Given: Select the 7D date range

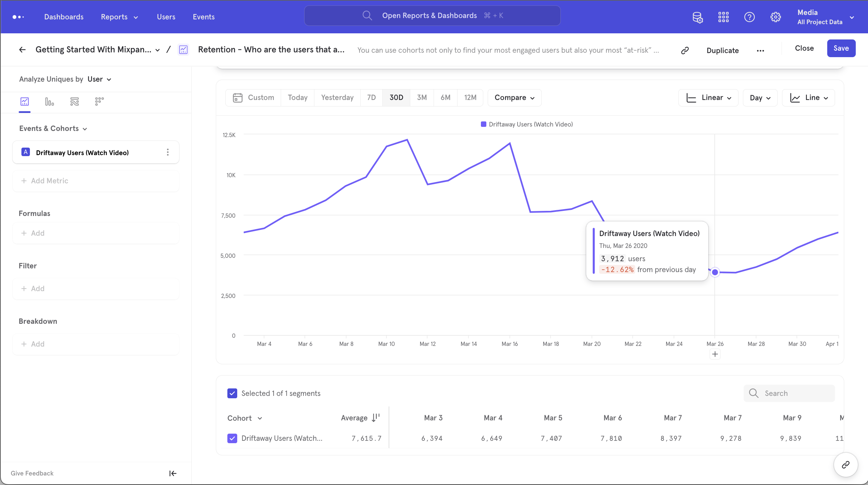Looking at the screenshot, I should 371,98.
